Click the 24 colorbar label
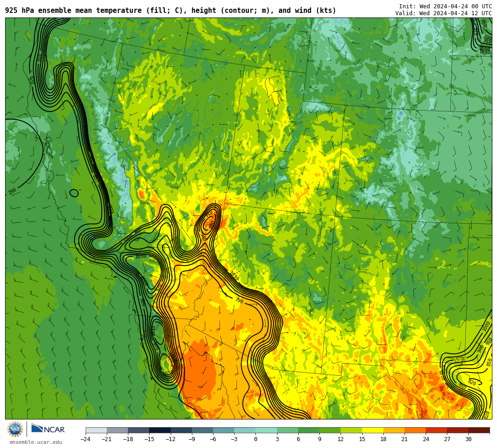 point(426,439)
